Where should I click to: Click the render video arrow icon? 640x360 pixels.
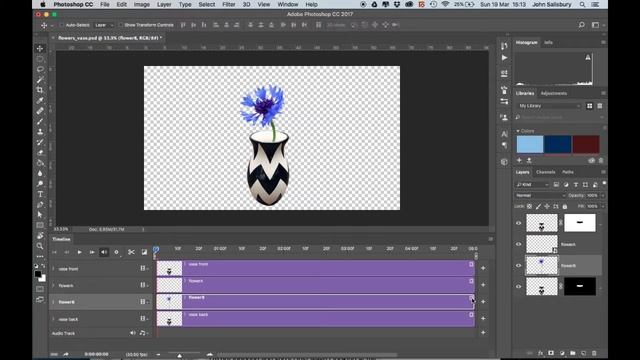point(66,354)
